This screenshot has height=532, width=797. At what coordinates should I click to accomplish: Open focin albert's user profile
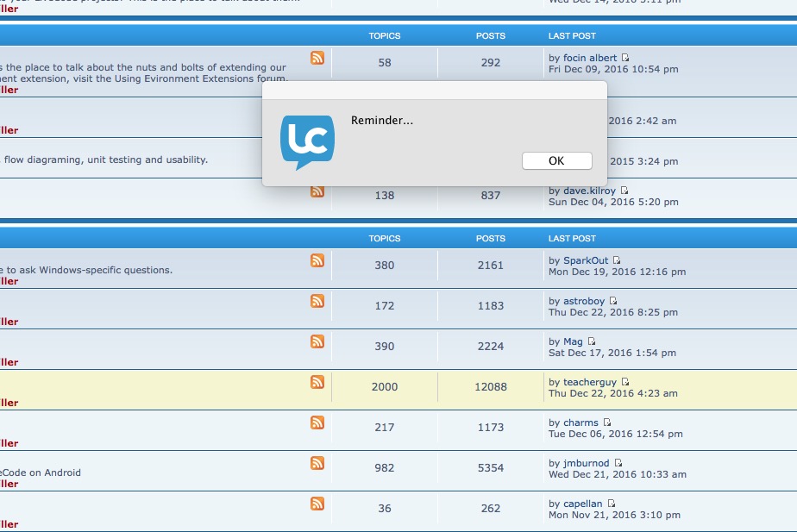(x=590, y=58)
